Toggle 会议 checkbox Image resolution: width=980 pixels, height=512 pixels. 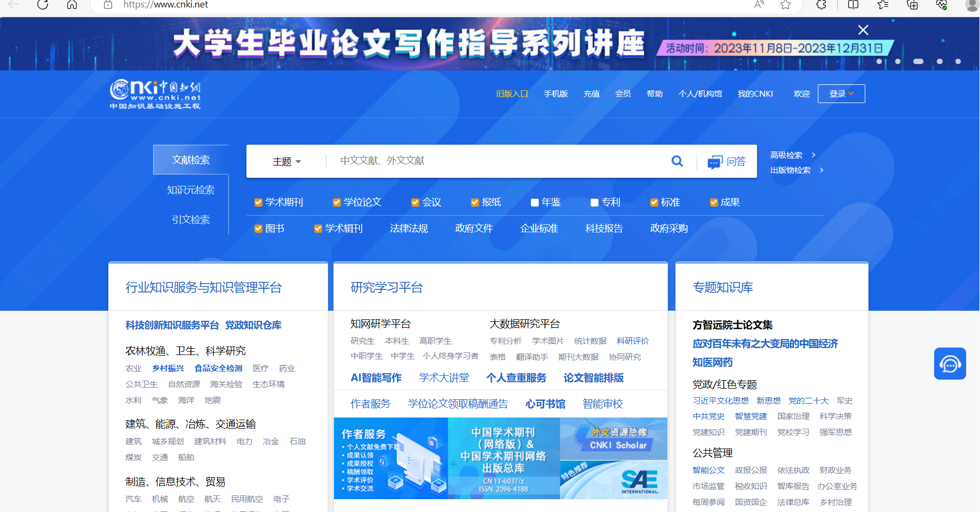(415, 202)
